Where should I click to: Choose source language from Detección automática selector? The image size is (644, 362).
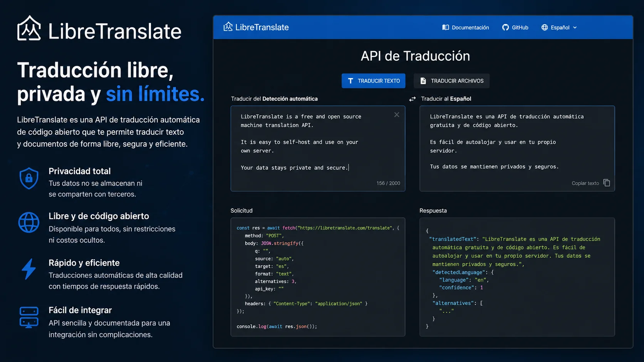(290, 99)
